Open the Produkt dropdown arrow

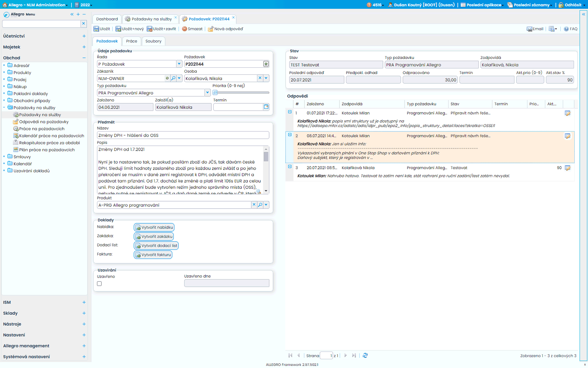266,205
